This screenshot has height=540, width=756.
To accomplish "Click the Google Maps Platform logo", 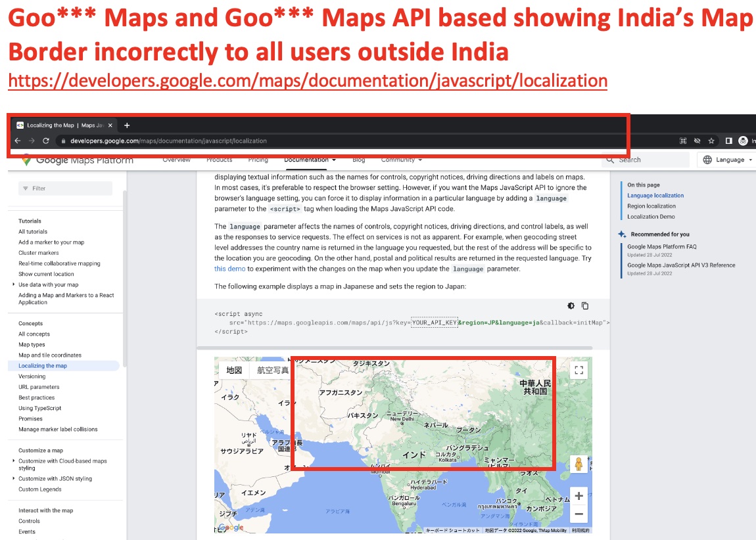I will pos(78,160).
